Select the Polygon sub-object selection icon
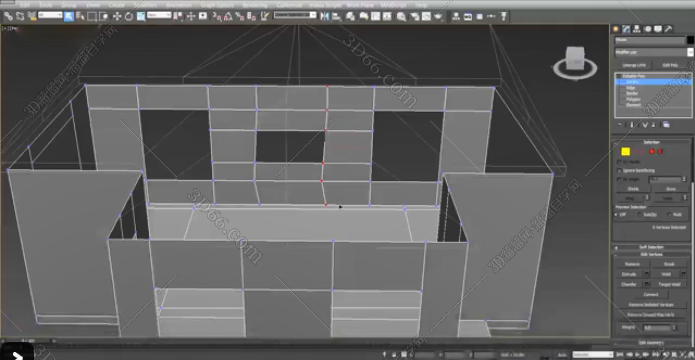 tap(652, 152)
